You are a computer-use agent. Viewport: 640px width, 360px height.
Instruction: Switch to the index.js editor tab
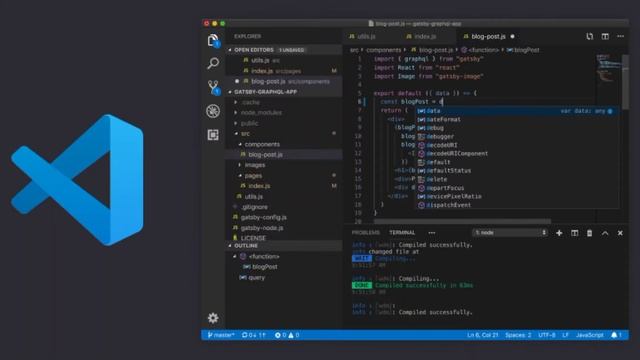[421, 36]
